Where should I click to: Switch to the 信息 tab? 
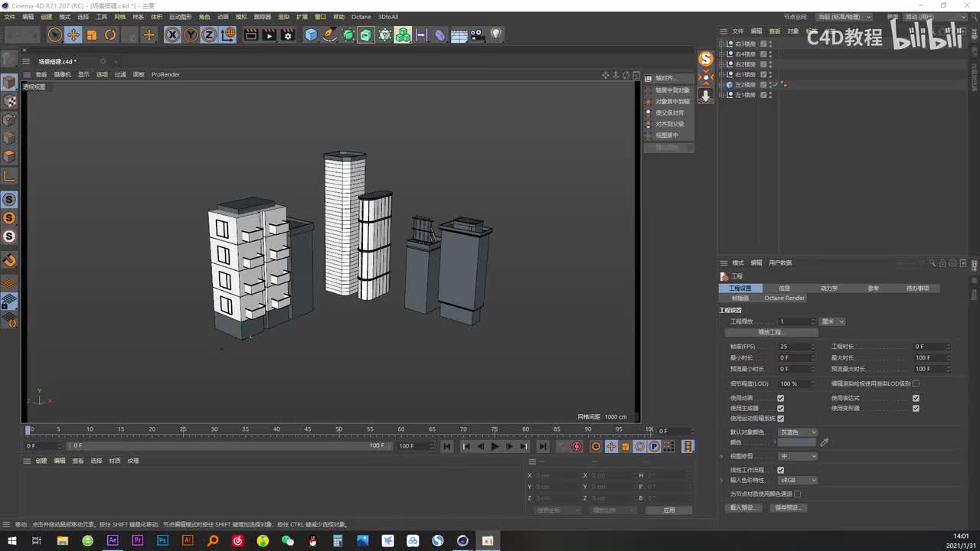tap(784, 289)
